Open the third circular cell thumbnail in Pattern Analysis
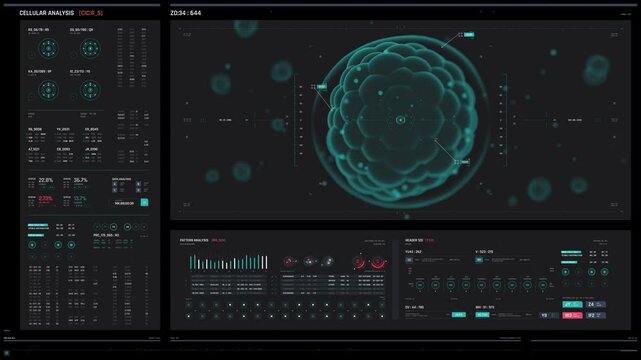The width and height of the screenshot is (641, 360). pos(328,261)
